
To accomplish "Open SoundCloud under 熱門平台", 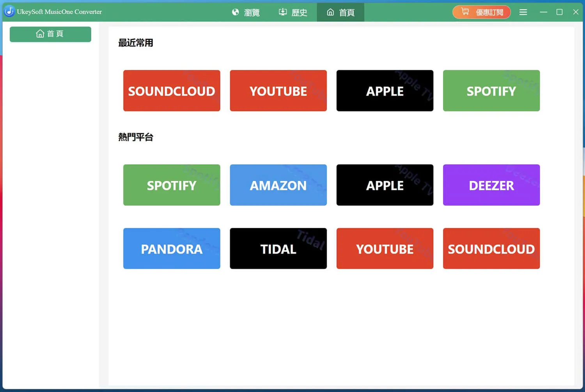I will [491, 248].
